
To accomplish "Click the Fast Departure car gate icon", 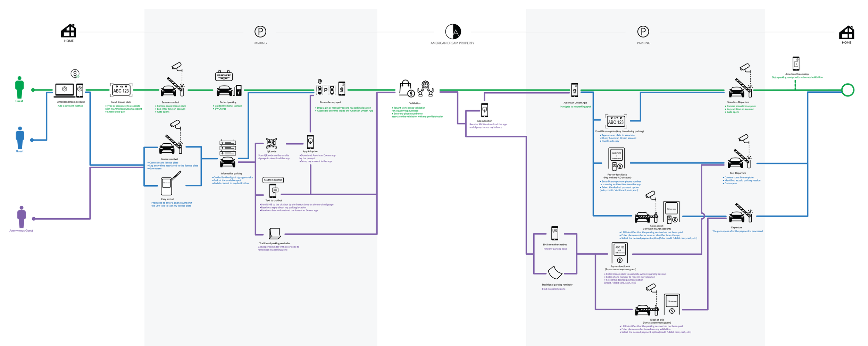I will (740, 159).
